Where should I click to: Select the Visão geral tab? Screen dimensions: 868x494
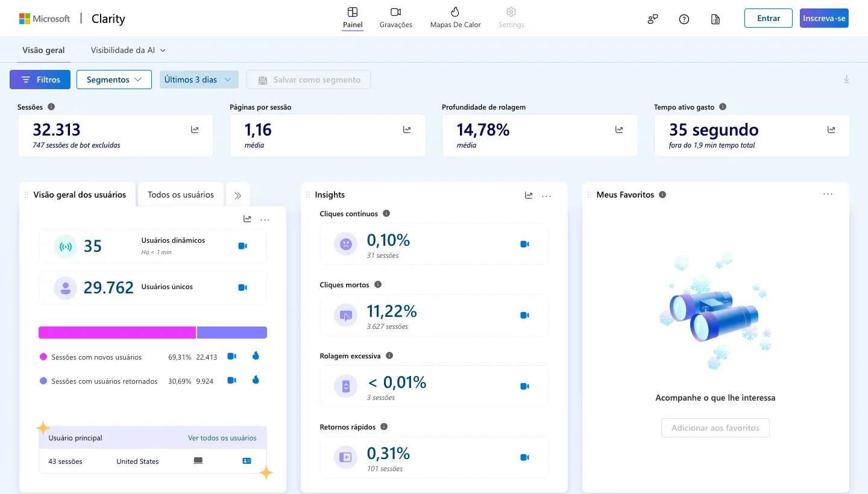point(43,51)
